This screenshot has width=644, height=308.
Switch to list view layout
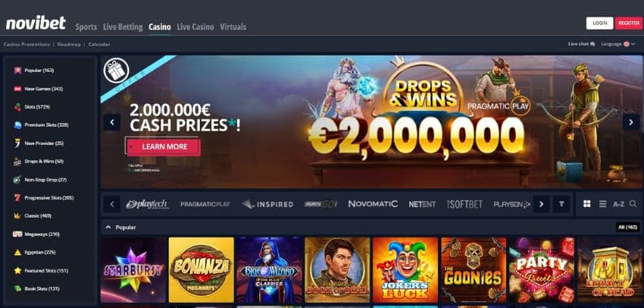click(x=602, y=204)
